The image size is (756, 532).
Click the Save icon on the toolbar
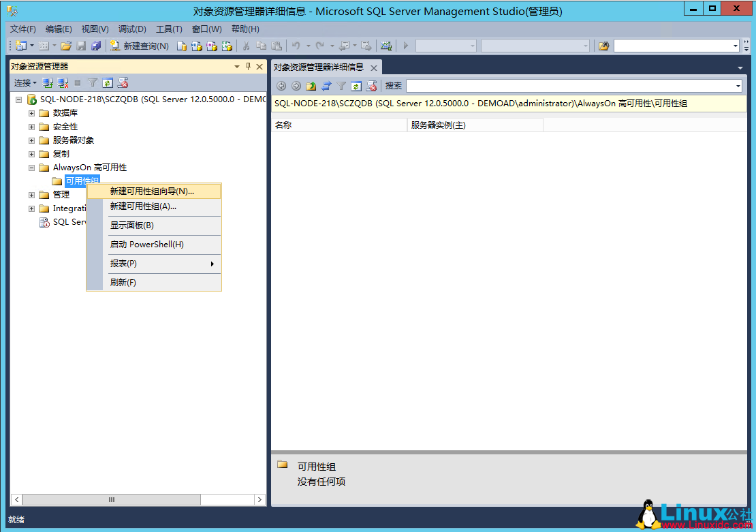[81, 45]
